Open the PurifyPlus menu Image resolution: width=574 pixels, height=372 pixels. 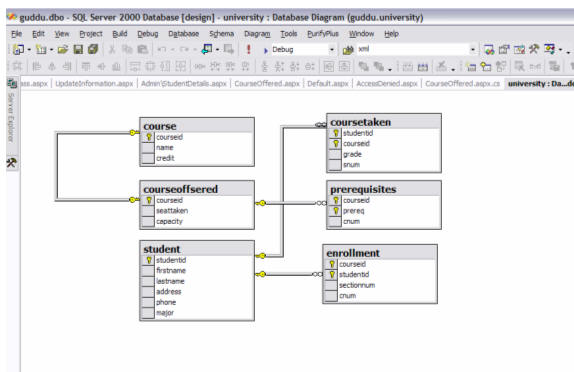[323, 34]
